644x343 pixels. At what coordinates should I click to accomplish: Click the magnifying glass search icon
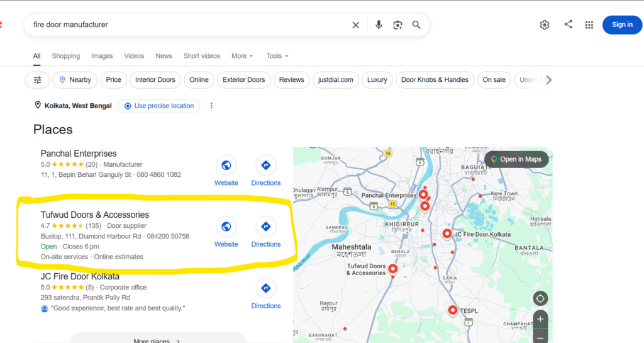(416, 25)
